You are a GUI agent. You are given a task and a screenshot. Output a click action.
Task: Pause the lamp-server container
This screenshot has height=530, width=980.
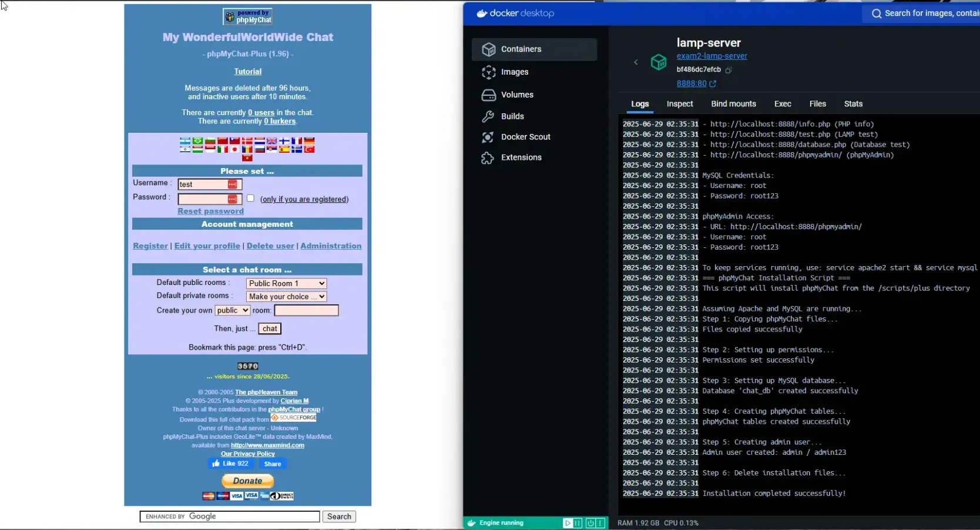coord(578,523)
